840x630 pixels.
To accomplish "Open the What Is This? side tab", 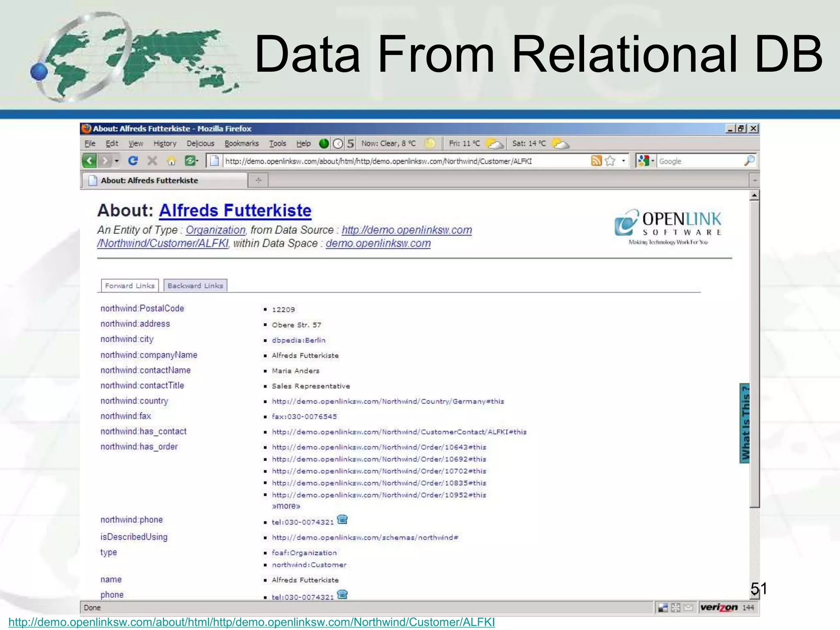I will [744, 423].
